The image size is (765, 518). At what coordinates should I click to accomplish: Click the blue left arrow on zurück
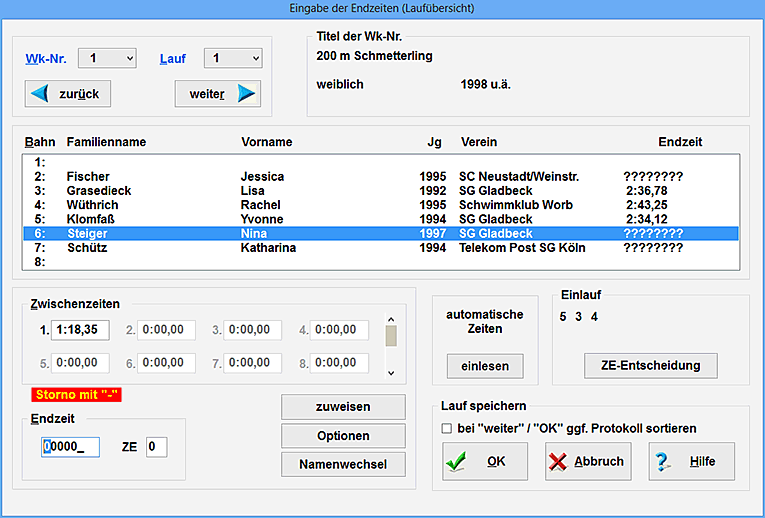[40, 94]
